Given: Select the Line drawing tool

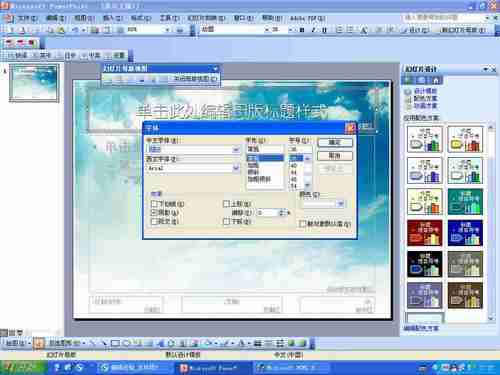Looking at the screenshot, I should 92,343.
